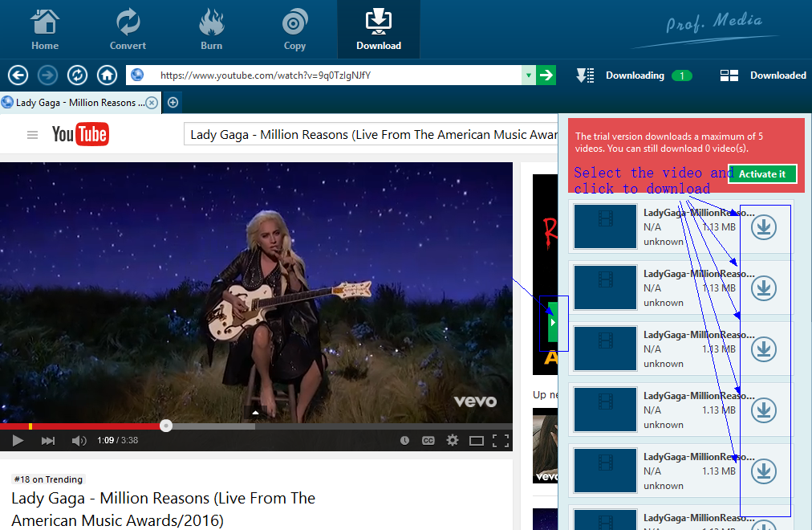This screenshot has height=530, width=812.
Task: Select the Download module tab
Action: pos(379,30)
